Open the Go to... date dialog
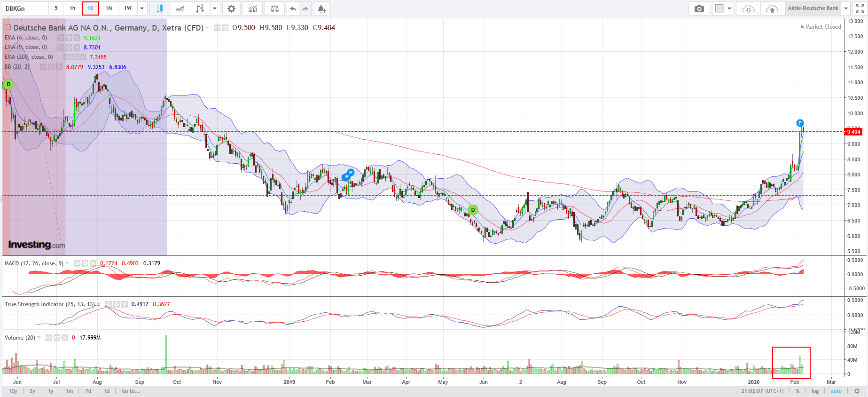 [131, 391]
